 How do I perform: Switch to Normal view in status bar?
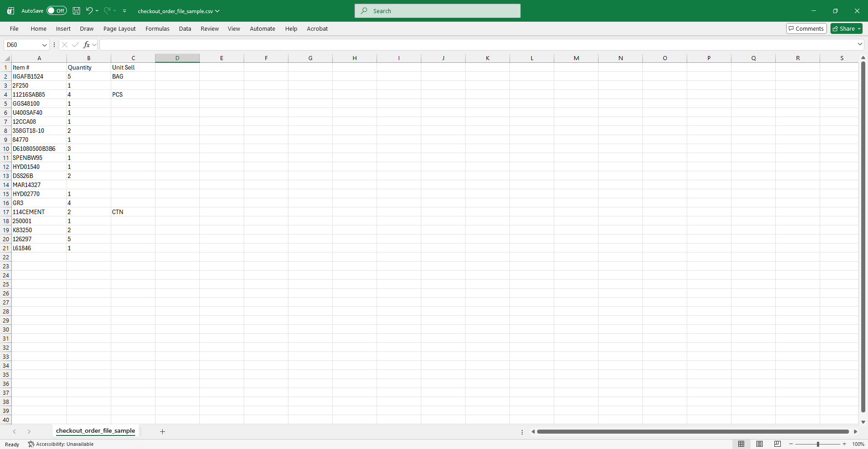pos(741,444)
